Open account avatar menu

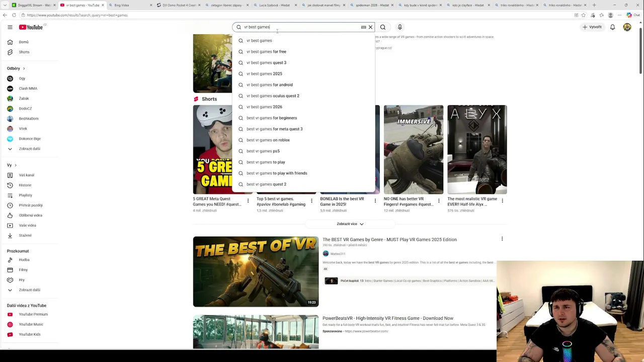pos(627,27)
